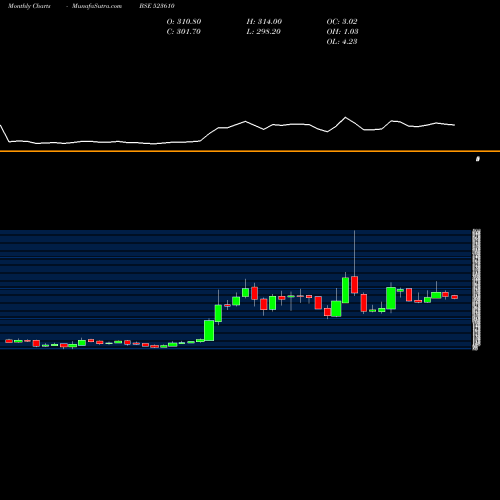
Task: Click the tallest-wick red candlestick
Action: point(354,284)
